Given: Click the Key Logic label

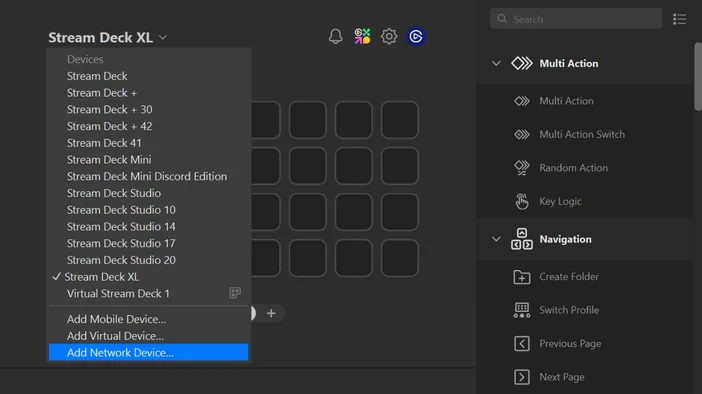Looking at the screenshot, I should click(561, 201).
